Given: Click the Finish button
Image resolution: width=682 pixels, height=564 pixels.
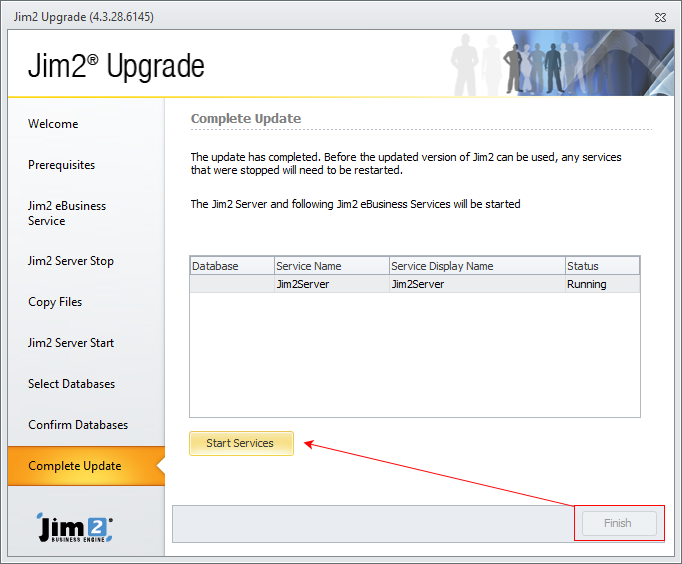Looking at the screenshot, I should (619, 523).
